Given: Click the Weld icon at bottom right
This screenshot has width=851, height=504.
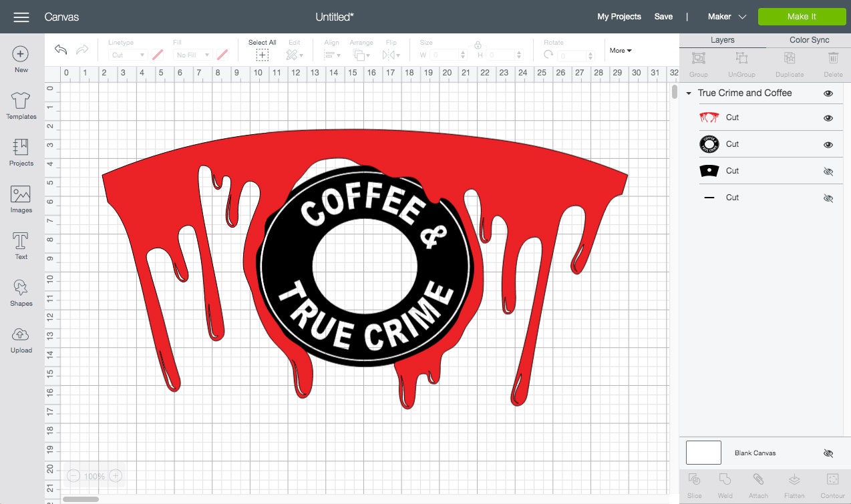Looking at the screenshot, I should point(725,483).
